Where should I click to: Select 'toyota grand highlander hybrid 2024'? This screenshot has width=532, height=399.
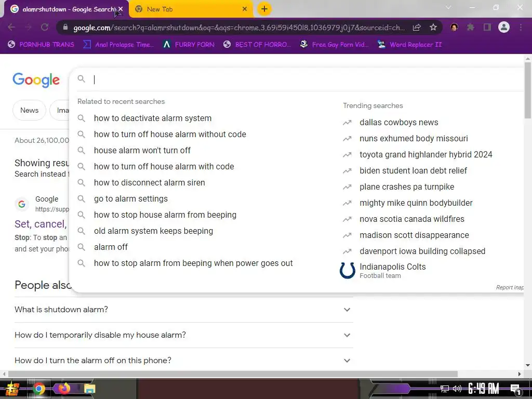point(426,155)
